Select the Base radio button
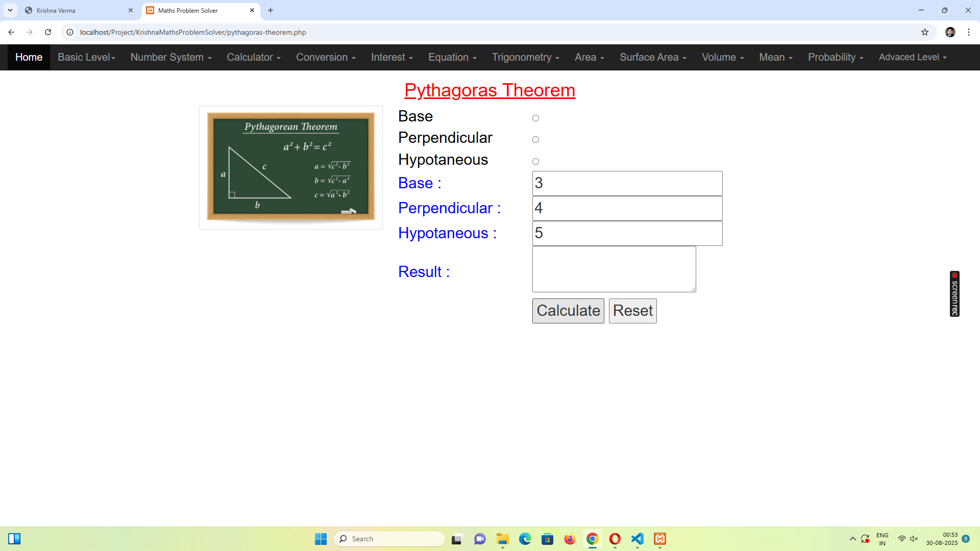This screenshot has width=980, height=551. (x=535, y=118)
